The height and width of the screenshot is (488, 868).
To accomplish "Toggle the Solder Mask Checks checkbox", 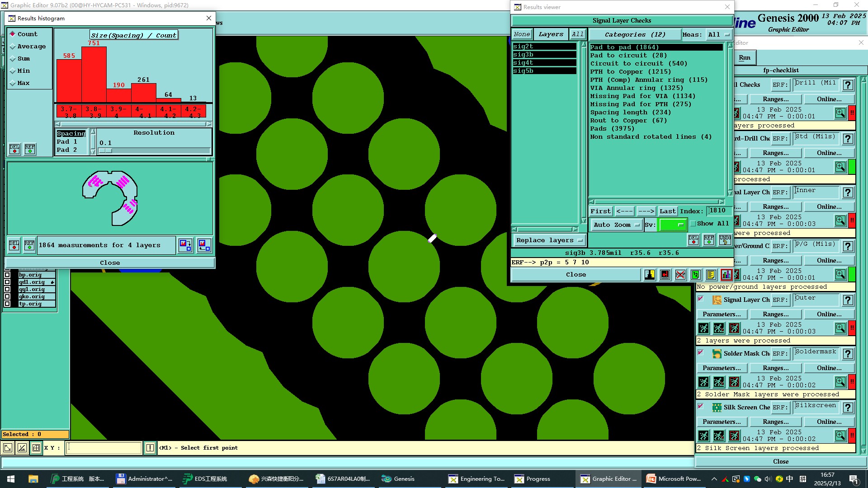I will (701, 353).
